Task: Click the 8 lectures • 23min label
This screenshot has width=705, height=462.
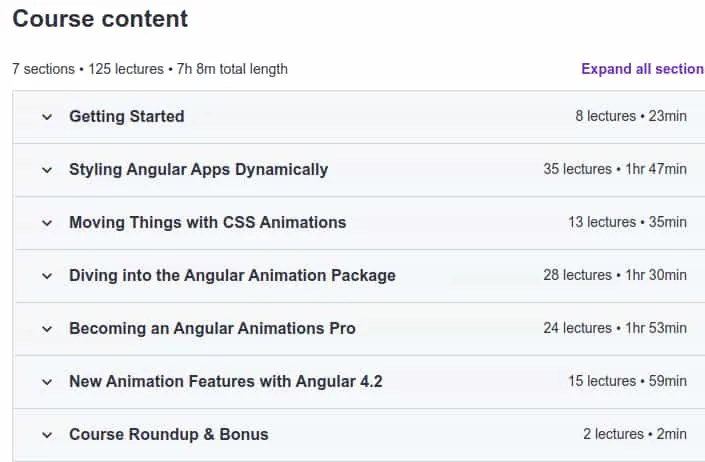Action: (x=631, y=116)
